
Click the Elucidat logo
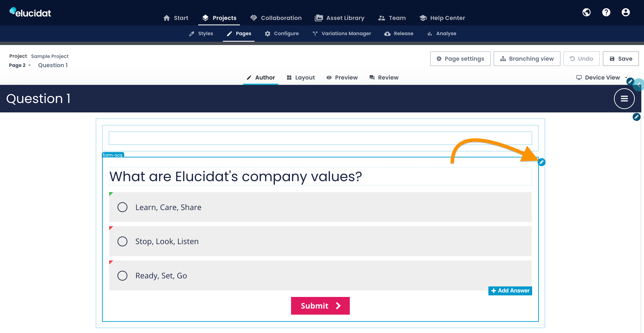pyautogui.click(x=30, y=12)
